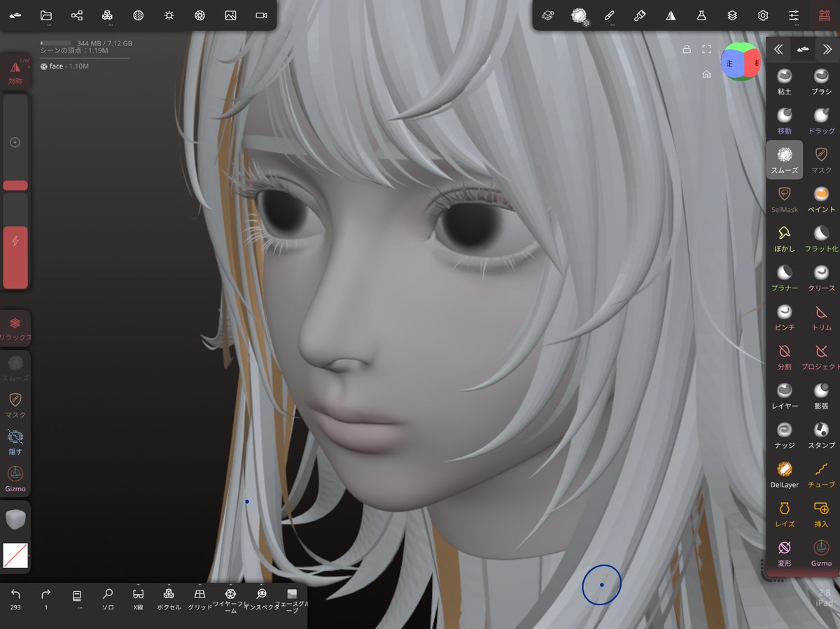Viewport: 840px width, 629px height.
Task: Switch to the Move (移動) tool
Action: tap(784, 118)
